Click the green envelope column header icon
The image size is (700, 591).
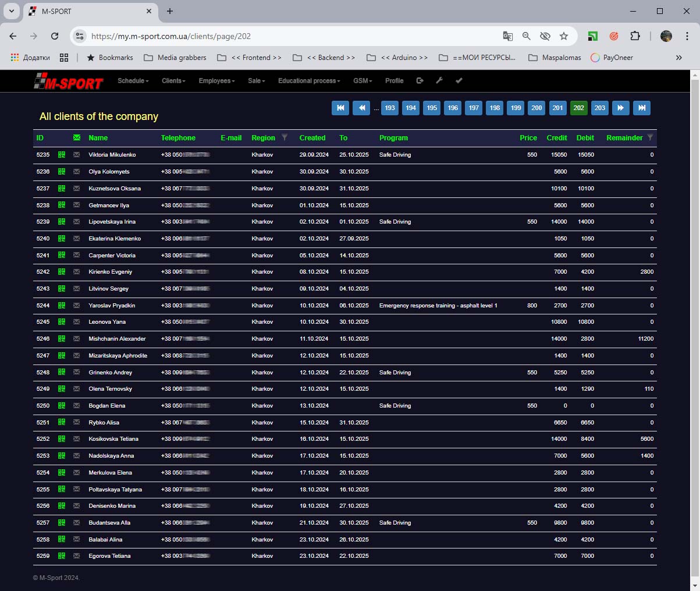pyautogui.click(x=77, y=138)
